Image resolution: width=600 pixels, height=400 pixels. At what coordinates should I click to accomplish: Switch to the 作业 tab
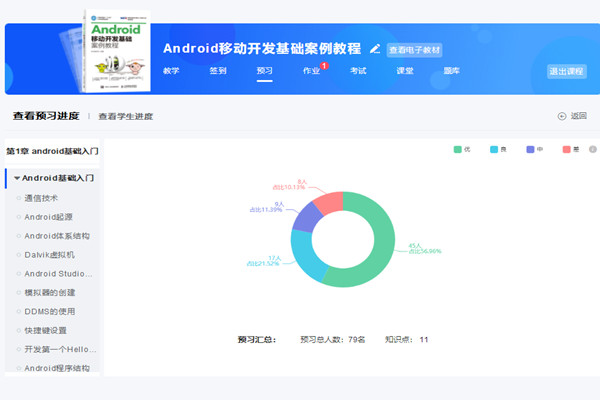(312, 71)
